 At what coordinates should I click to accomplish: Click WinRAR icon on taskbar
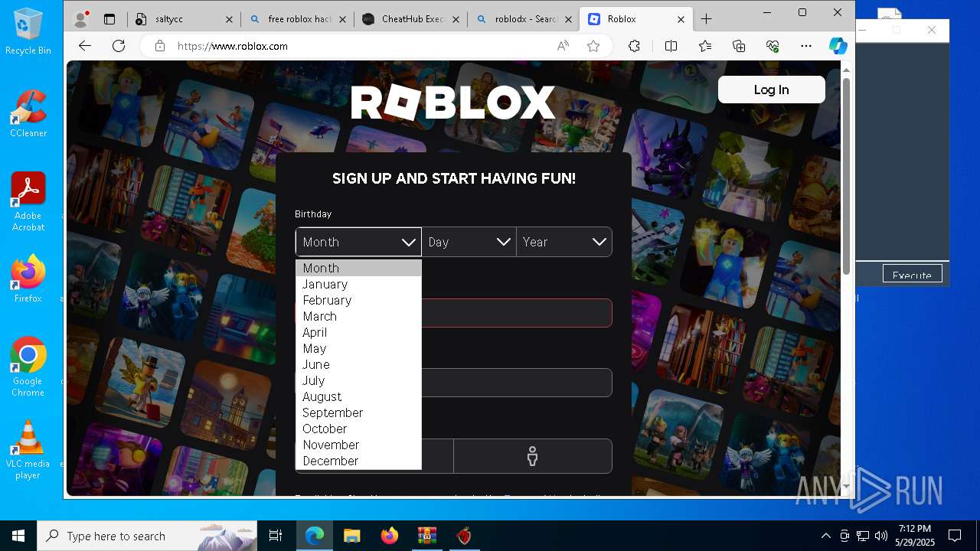[x=426, y=536]
